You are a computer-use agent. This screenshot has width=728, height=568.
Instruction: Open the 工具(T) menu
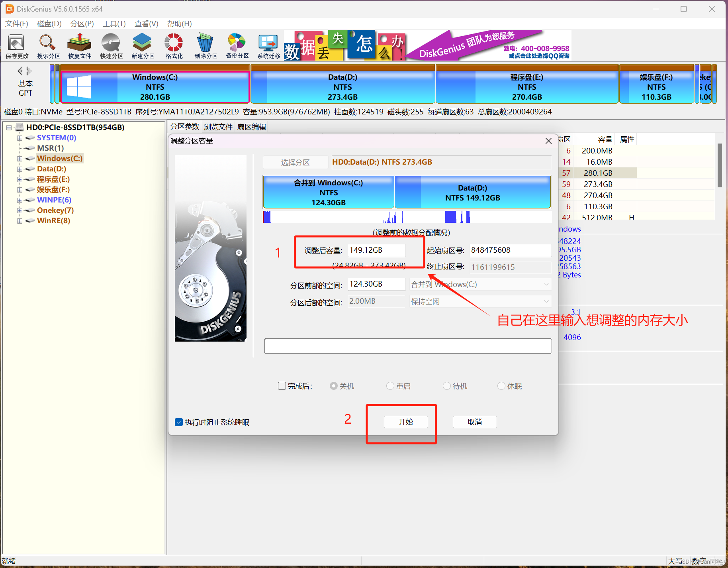tap(114, 24)
